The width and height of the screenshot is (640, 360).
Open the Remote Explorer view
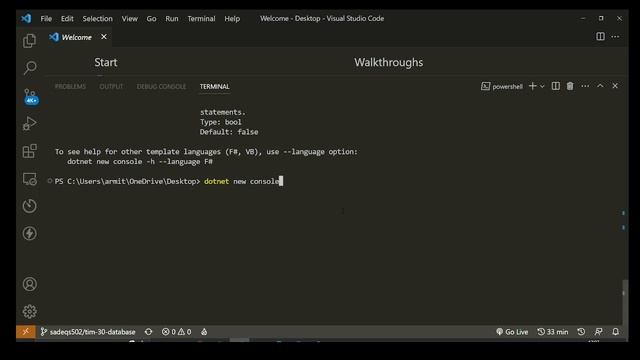[29, 179]
